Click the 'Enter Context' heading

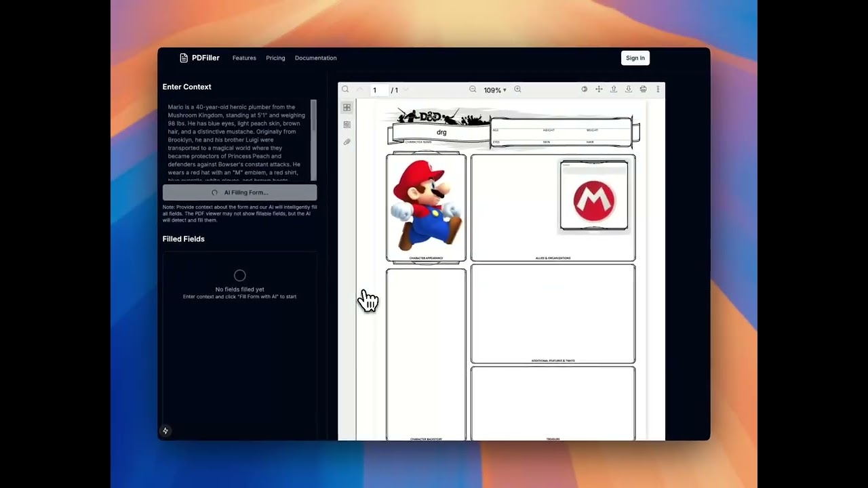tap(186, 87)
